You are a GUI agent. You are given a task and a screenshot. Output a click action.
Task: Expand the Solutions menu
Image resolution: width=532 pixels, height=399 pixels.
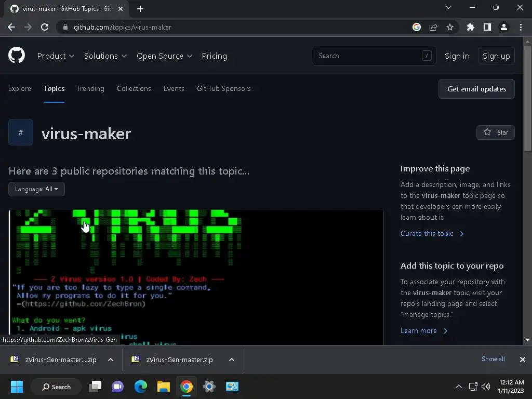(x=105, y=56)
